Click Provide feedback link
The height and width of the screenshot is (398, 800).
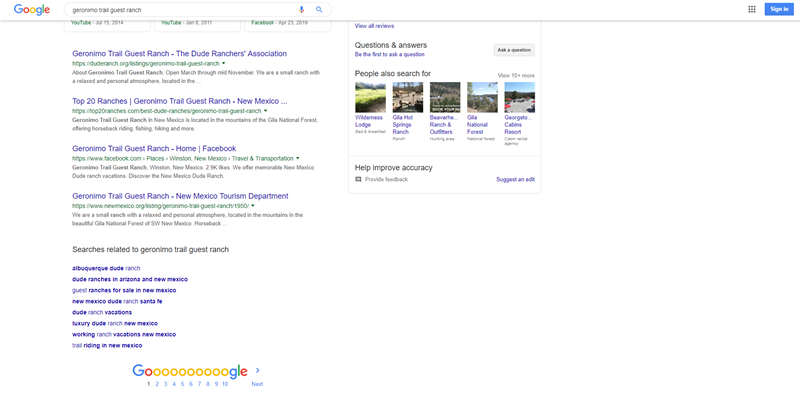tap(386, 180)
